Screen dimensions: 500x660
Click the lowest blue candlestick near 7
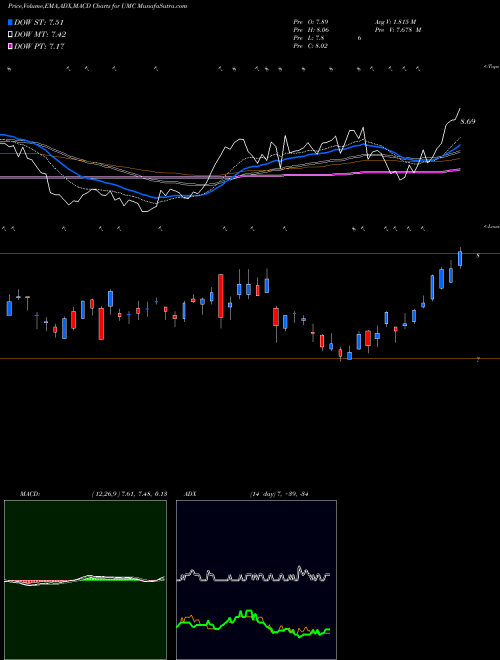coord(349,356)
